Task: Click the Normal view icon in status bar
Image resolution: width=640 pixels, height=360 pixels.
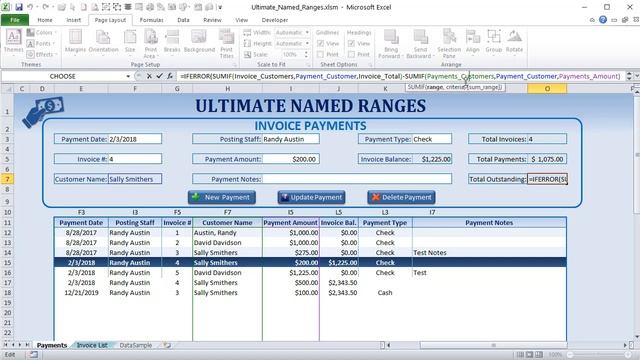Action: tap(520, 355)
